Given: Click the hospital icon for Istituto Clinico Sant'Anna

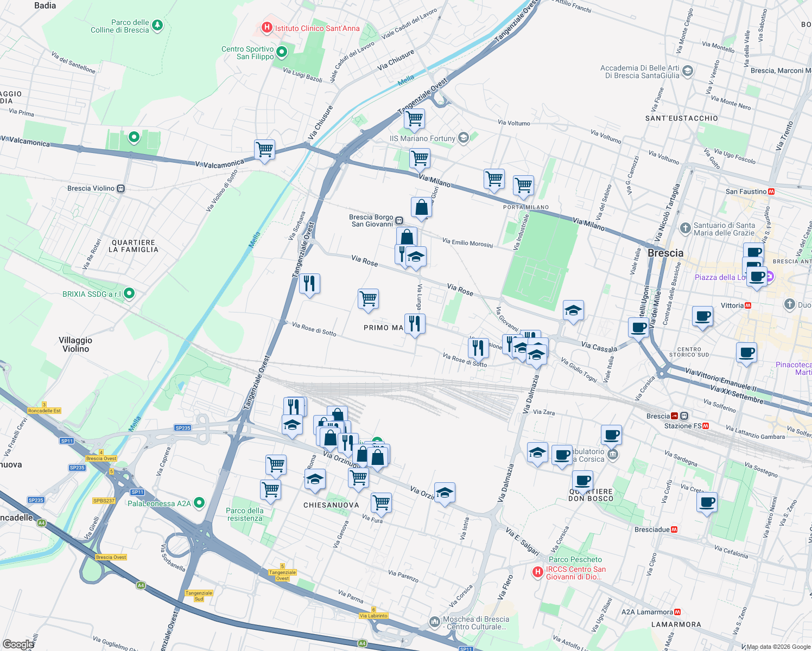Looking at the screenshot, I should [267, 28].
